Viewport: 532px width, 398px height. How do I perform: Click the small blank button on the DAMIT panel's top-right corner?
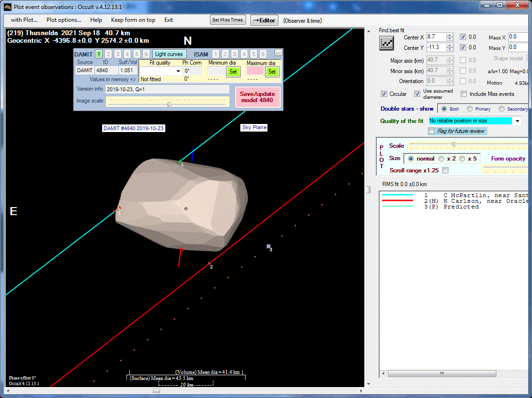(278, 53)
